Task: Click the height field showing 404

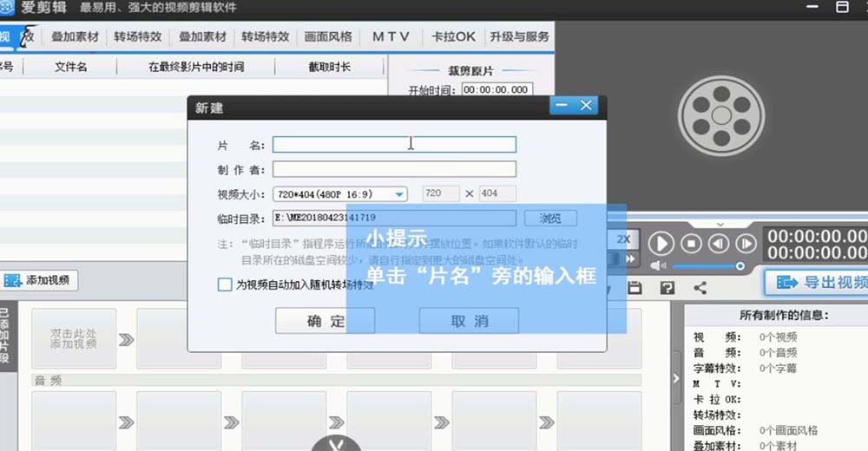Action: 497,193
